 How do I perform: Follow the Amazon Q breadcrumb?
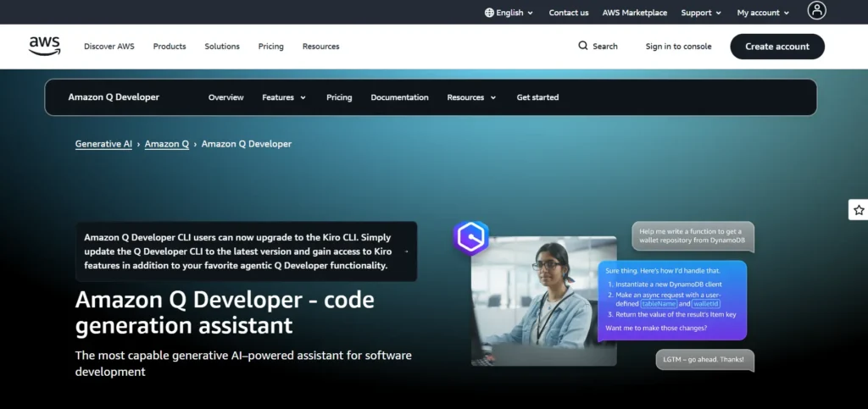click(167, 144)
